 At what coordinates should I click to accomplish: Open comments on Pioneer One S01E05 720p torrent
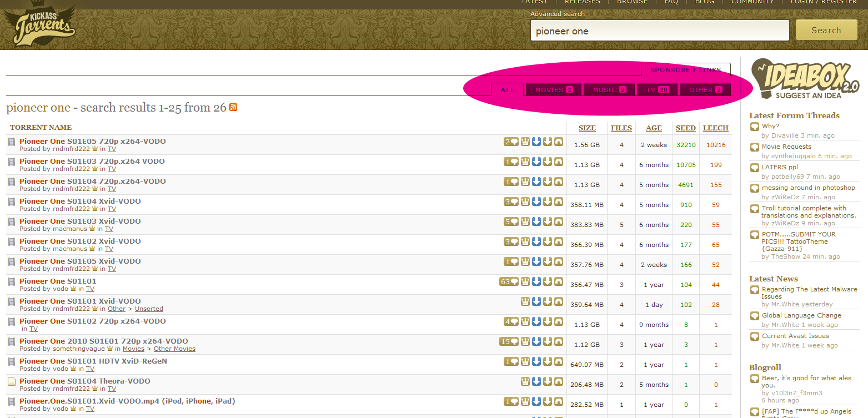[x=511, y=142]
